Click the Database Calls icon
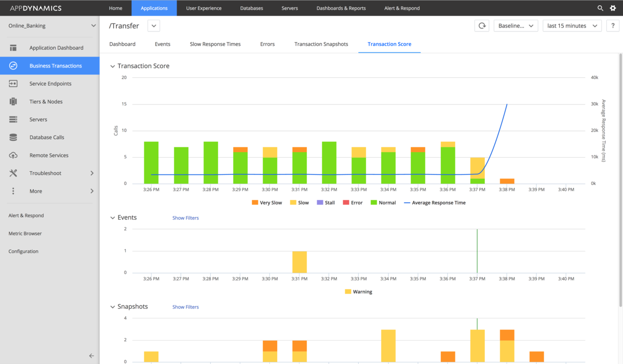 13,138
